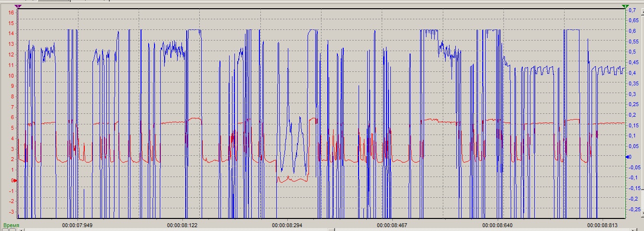Image resolution: width=644 pixels, height=231 pixels.
Task: Click time label 00:00:08:294
Action: click(x=287, y=225)
